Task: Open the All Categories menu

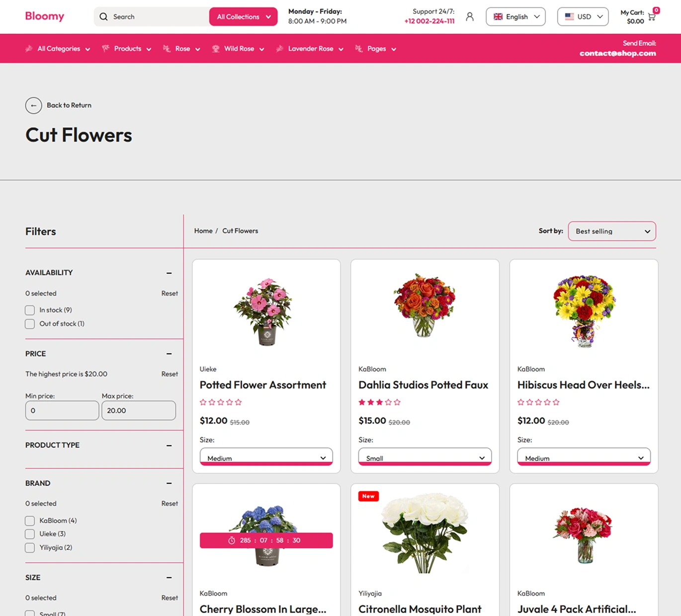Action: (59, 49)
